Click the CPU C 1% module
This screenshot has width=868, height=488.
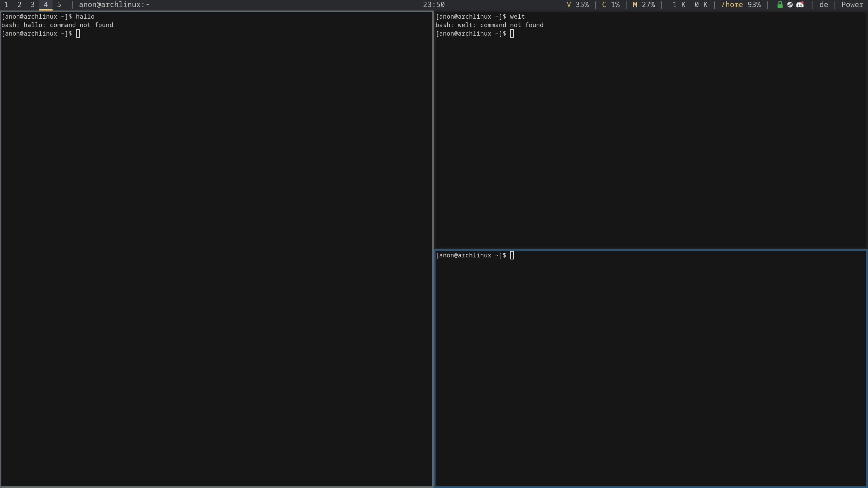tap(611, 5)
